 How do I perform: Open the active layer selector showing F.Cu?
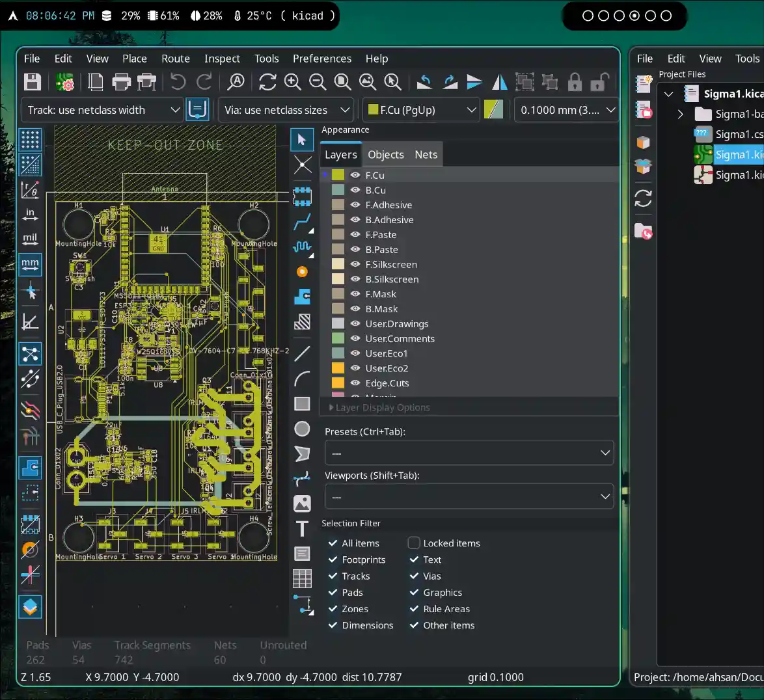pyautogui.click(x=421, y=109)
